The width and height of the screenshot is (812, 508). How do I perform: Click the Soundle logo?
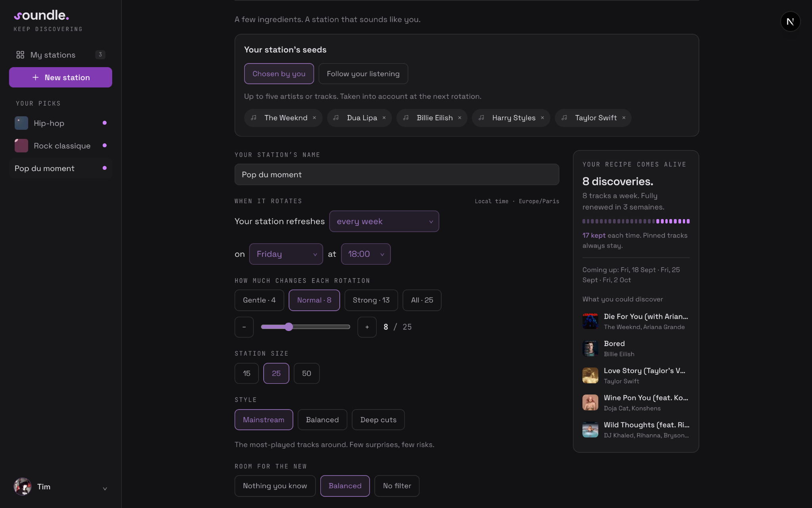pos(42,15)
